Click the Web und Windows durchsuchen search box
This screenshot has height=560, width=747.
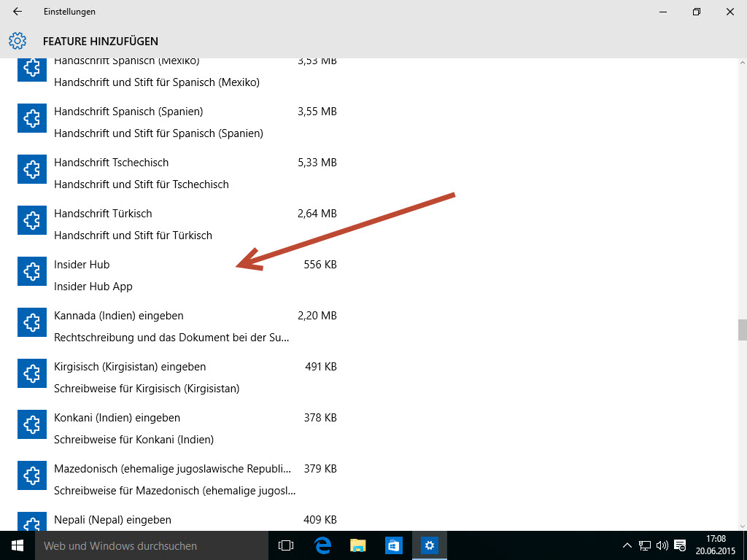152,545
